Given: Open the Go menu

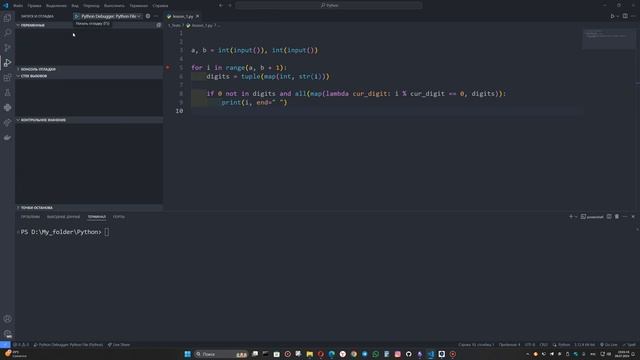Looking at the screenshot, I should pos(91,6).
